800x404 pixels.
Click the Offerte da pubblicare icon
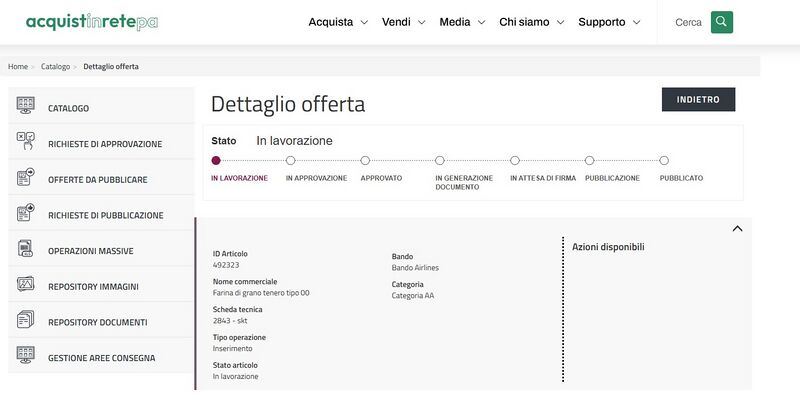click(26, 176)
